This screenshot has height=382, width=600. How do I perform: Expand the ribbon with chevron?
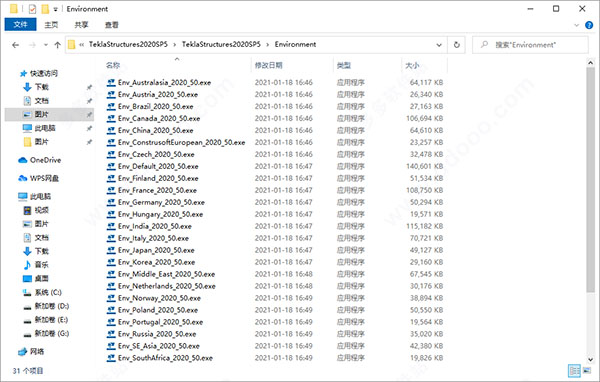(x=577, y=25)
